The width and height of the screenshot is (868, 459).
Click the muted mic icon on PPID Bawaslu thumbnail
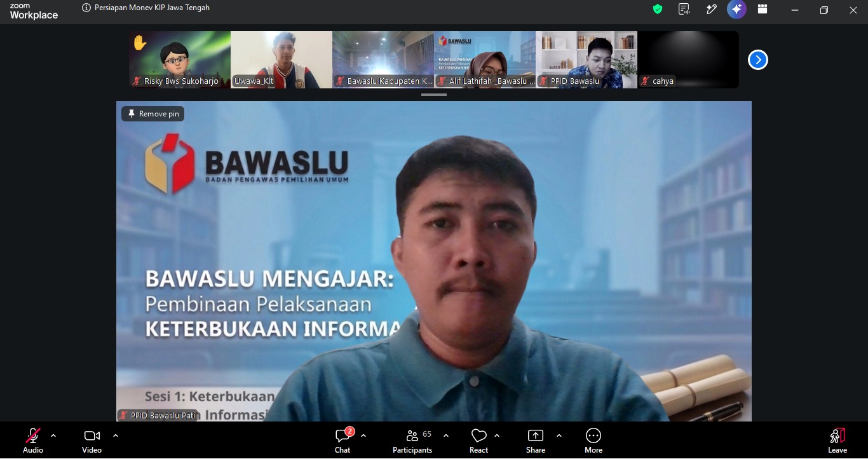543,81
